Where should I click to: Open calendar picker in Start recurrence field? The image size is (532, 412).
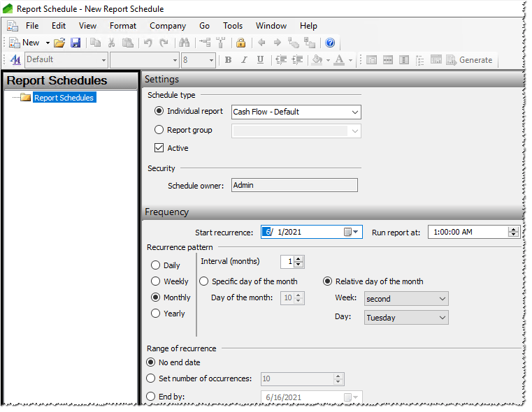pos(350,232)
